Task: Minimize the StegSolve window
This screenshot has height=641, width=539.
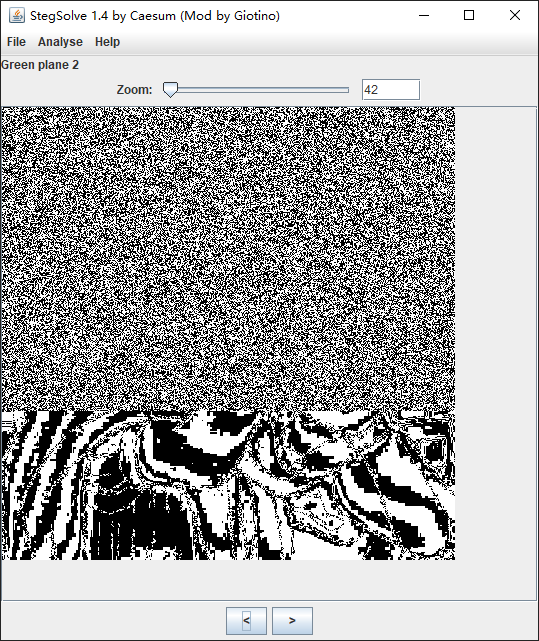Action: tap(424, 16)
